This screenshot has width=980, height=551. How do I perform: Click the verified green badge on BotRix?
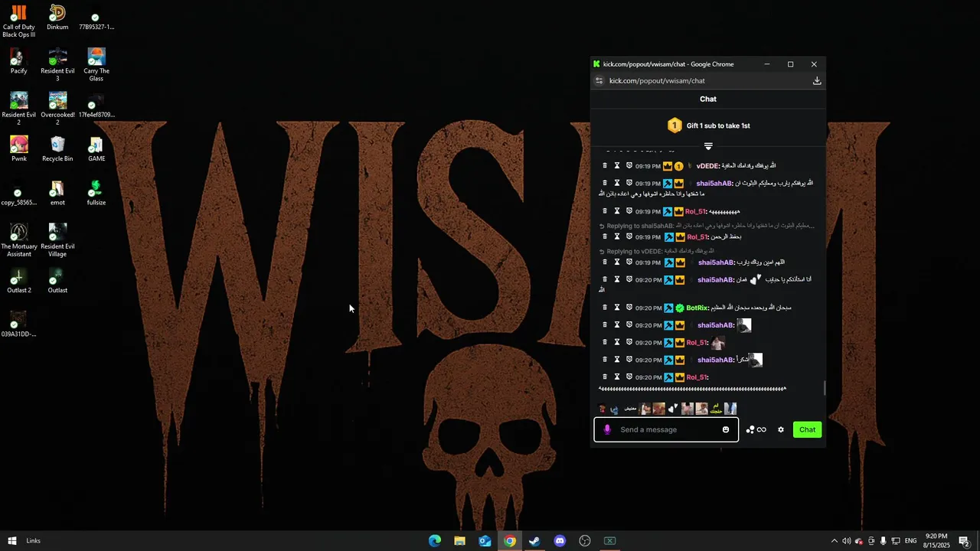tap(680, 308)
